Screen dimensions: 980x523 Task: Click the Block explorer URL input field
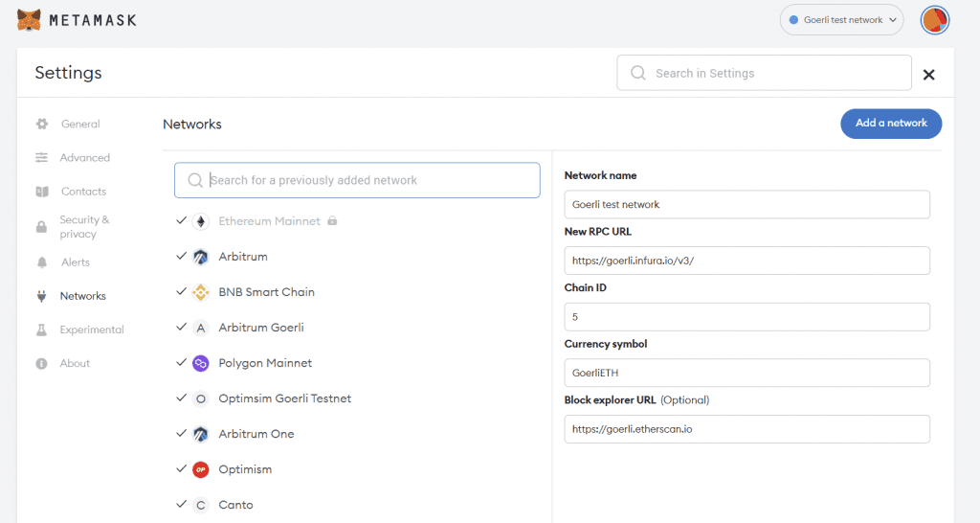[x=746, y=429]
